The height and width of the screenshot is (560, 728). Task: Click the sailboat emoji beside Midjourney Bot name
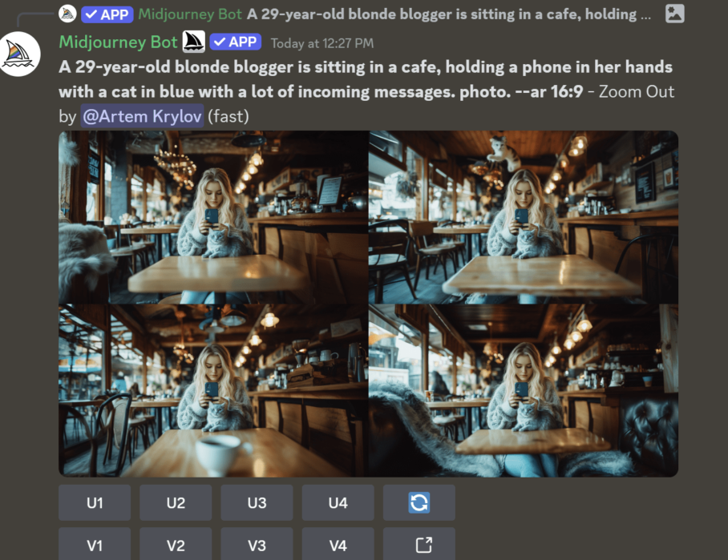pos(193,42)
